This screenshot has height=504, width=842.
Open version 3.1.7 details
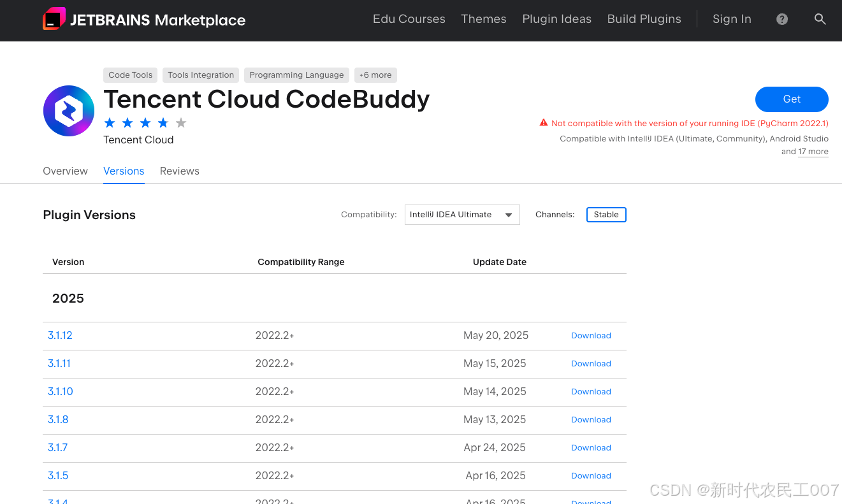(x=57, y=447)
